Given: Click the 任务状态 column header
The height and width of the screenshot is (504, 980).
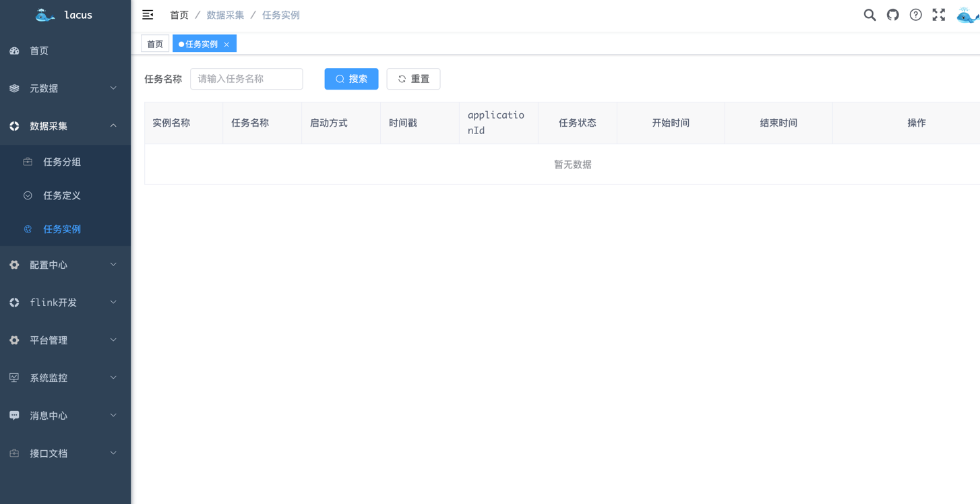Looking at the screenshot, I should (x=578, y=123).
